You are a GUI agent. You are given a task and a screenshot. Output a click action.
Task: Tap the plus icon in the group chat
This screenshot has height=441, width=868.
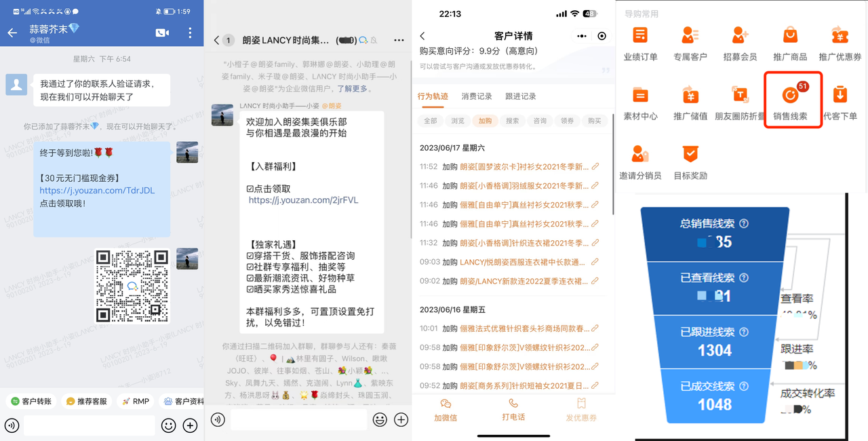coord(401,420)
